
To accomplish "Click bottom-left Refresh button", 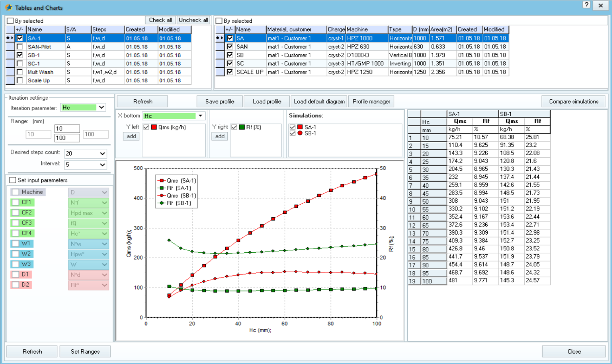I will coord(32,351).
